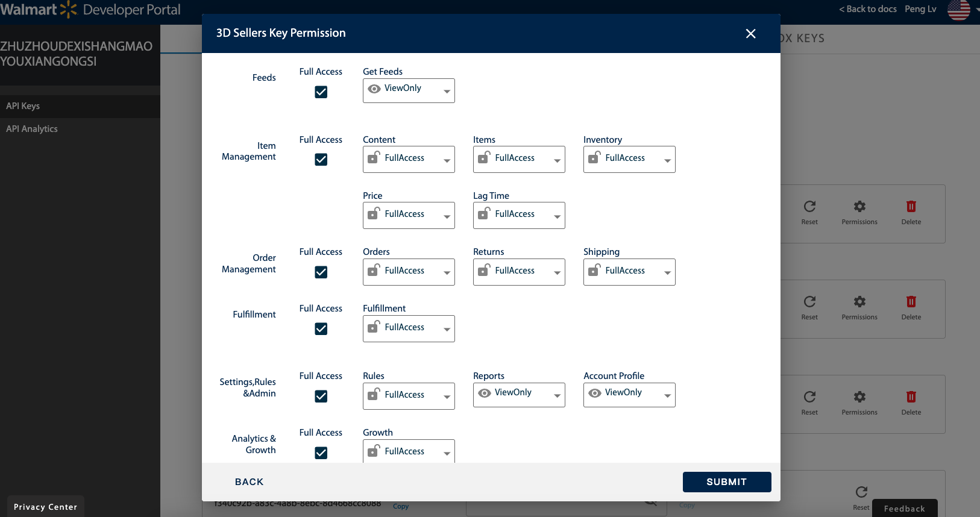Screen dimensions: 980x517
Task: Click the eye icon in Reports dropdown
Action: [x=485, y=393]
